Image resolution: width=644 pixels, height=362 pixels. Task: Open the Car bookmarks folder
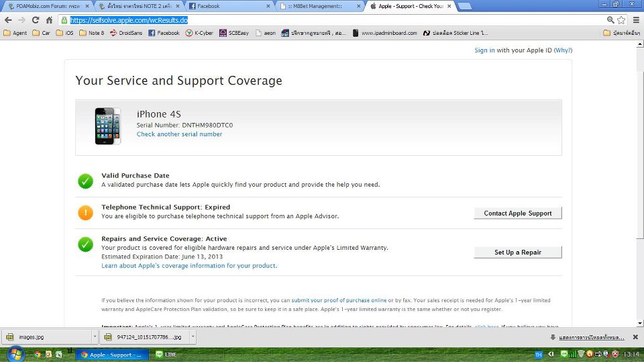(41, 33)
